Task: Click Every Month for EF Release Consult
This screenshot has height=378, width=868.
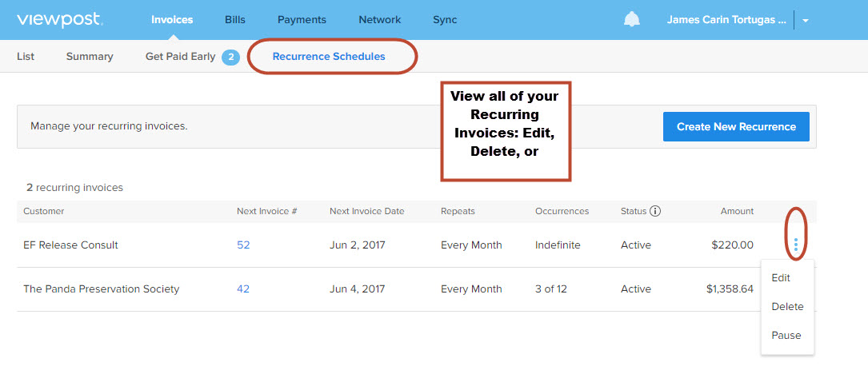Action: [x=471, y=245]
